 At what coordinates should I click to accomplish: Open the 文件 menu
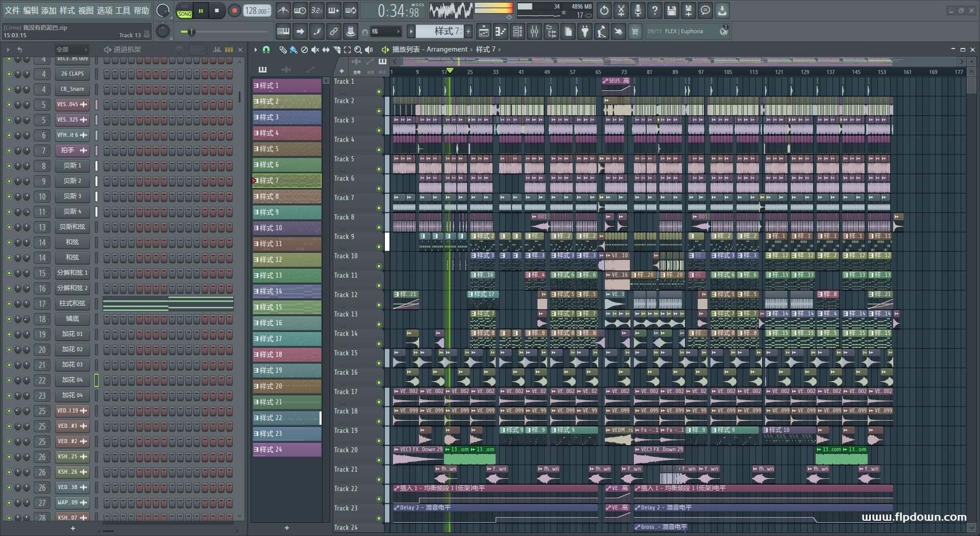click(x=12, y=11)
